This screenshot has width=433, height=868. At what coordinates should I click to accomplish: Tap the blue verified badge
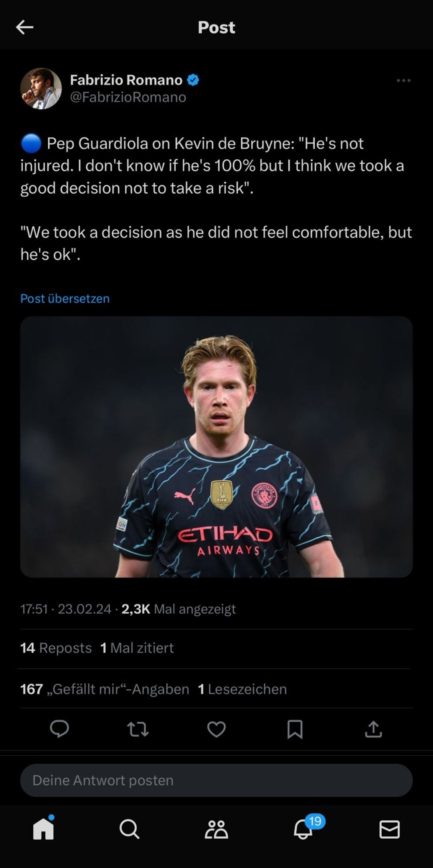[x=193, y=80]
